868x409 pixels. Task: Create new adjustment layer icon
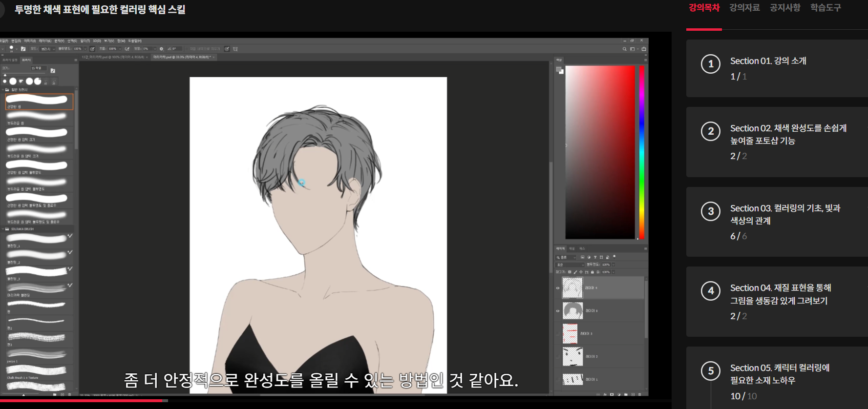(619, 394)
